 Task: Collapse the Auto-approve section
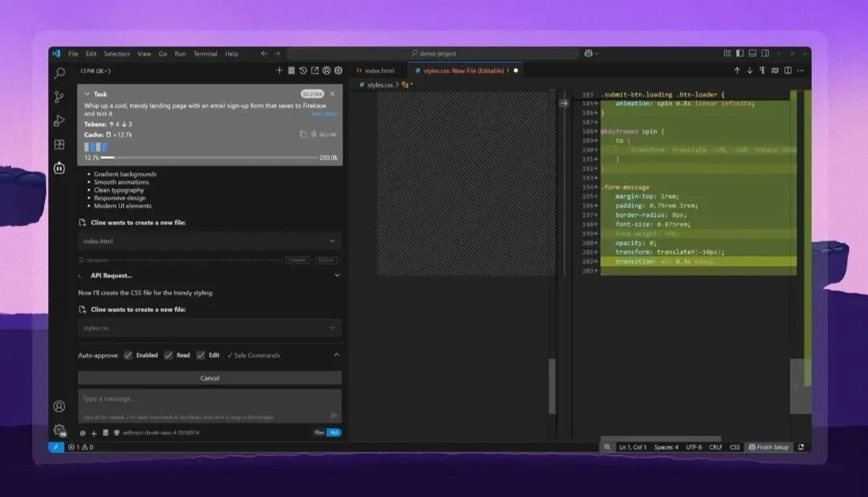(x=337, y=355)
